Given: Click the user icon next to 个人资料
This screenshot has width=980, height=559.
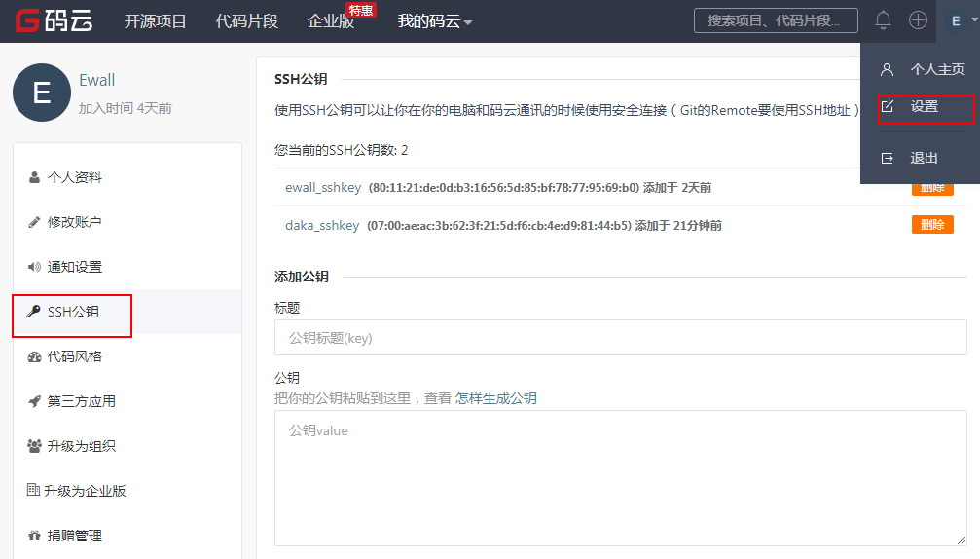Looking at the screenshot, I should (x=34, y=177).
